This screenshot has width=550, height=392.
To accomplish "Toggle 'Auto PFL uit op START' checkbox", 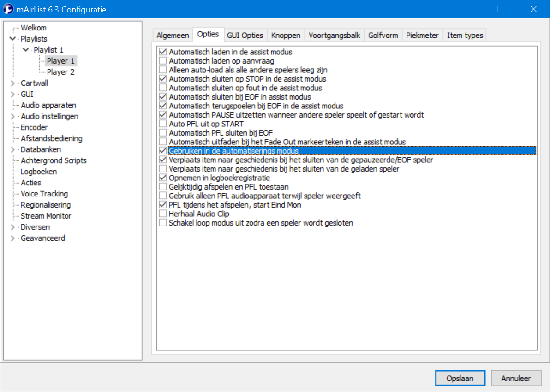I will pos(162,124).
